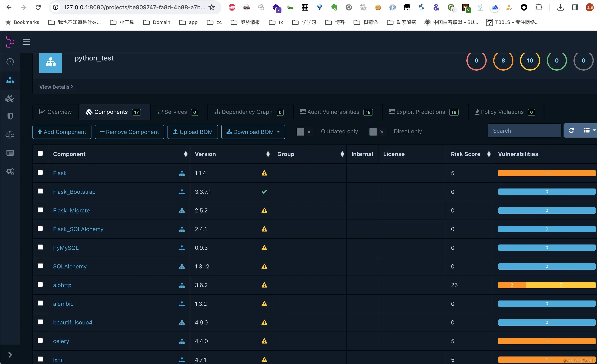Expand the View Details section
The image size is (597, 364).
pos(56,87)
